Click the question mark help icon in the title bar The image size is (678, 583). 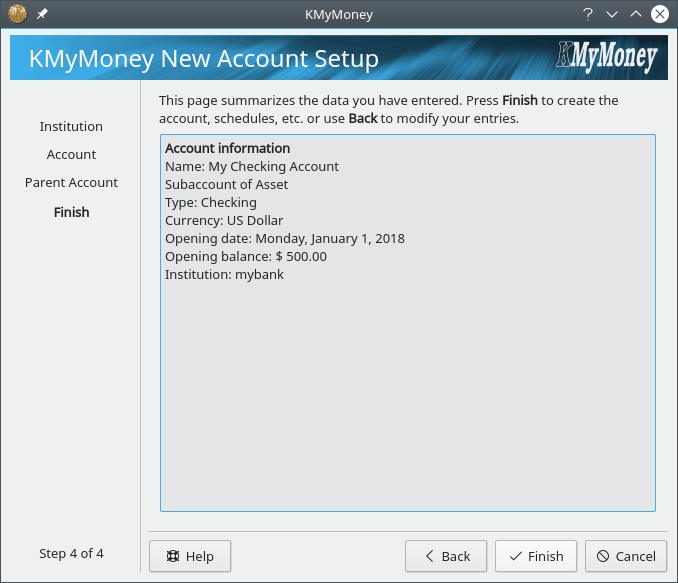587,14
